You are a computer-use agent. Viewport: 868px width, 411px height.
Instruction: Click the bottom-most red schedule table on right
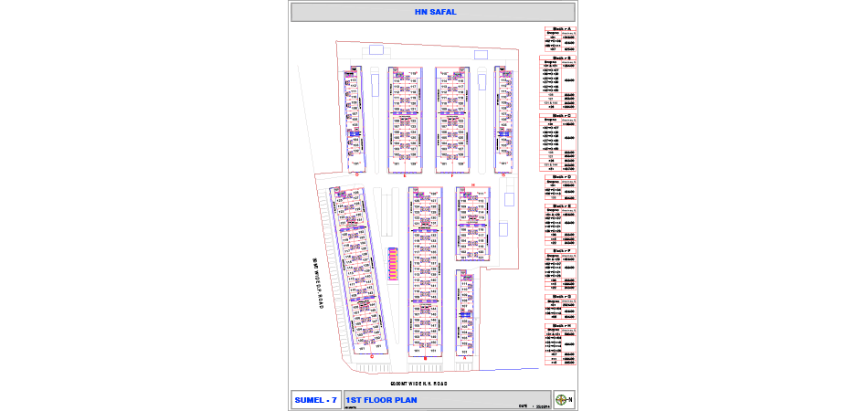(559, 343)
